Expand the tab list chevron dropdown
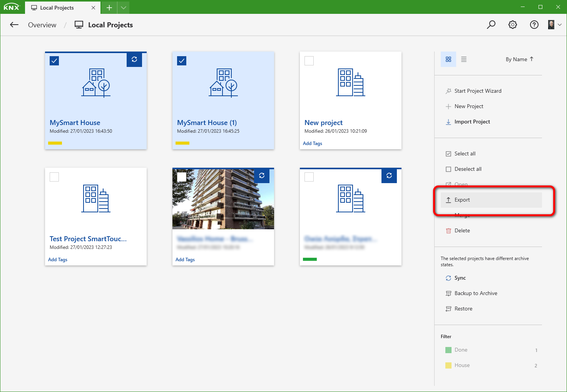 [123, 8]
